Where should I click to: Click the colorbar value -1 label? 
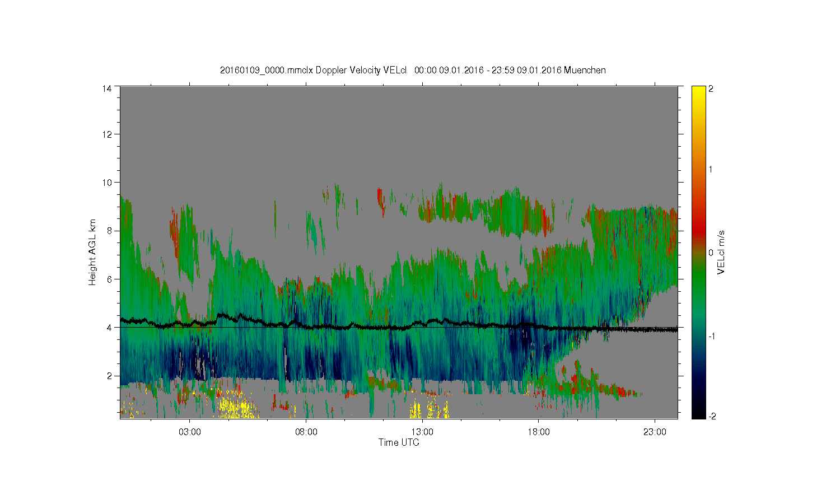tap(712, 336)
